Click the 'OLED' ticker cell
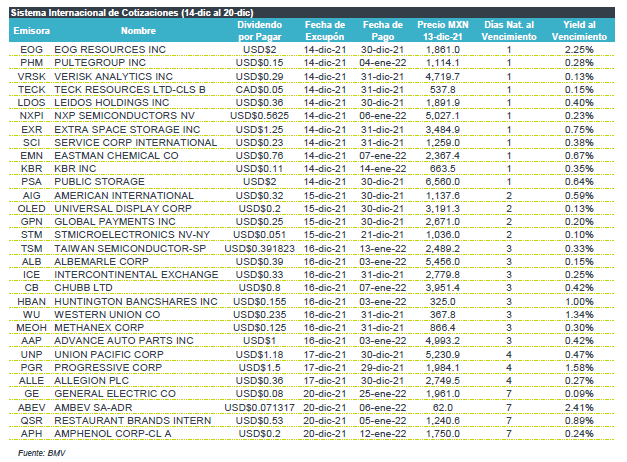The height and width of the screenshot is (462, 627). (32, 209)
